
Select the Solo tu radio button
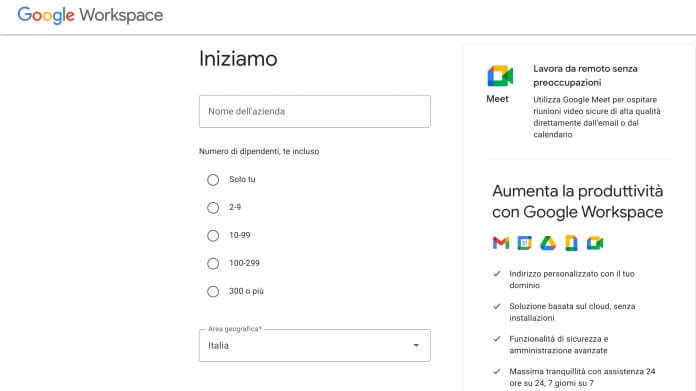[213, 180]
